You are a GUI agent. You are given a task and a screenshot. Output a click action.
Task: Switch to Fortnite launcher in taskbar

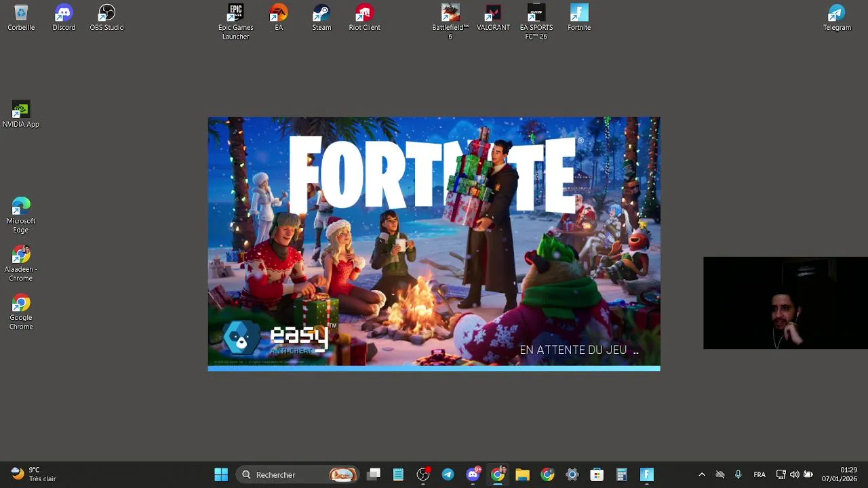(x=647, y=474)
